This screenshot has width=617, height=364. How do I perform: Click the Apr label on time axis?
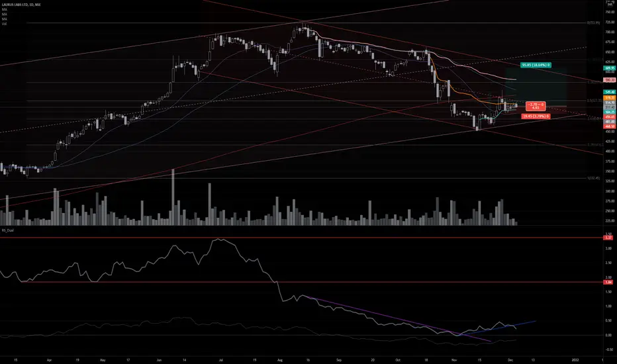pos(49,359)
